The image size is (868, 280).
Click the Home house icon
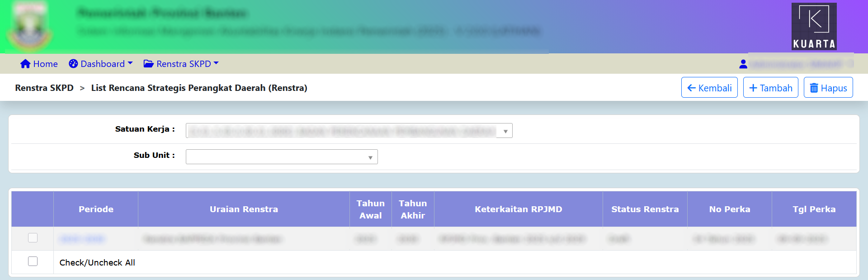(25, 64)
